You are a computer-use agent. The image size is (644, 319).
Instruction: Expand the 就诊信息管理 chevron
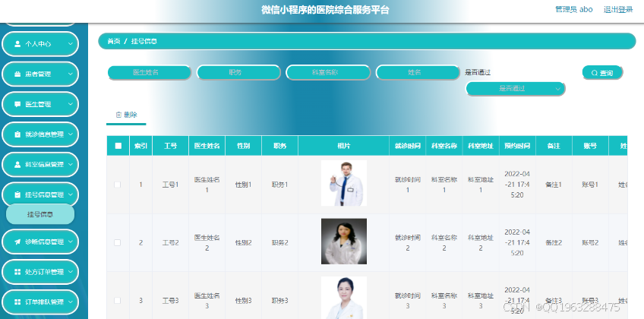click(x=70, y=134)
